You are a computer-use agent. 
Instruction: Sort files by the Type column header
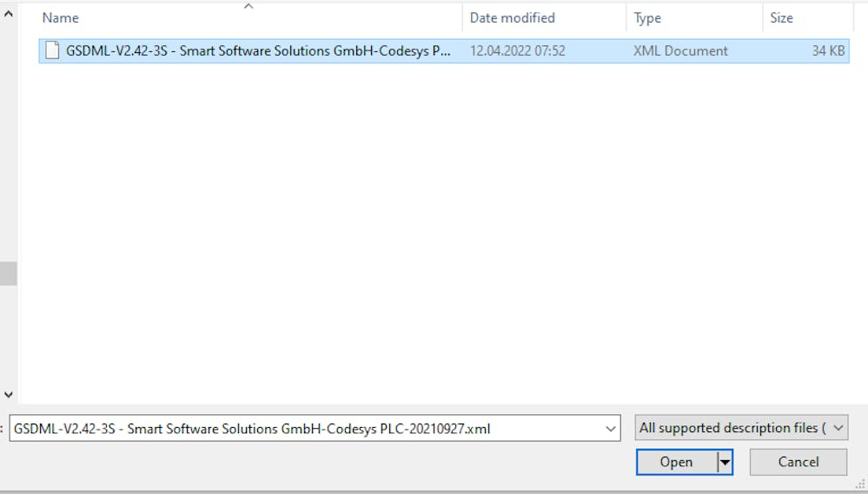pyautogui.click(x=647, y=17)
